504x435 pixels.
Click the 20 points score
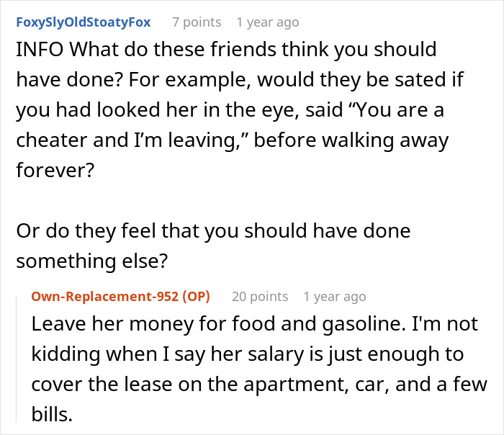(260, 296)
